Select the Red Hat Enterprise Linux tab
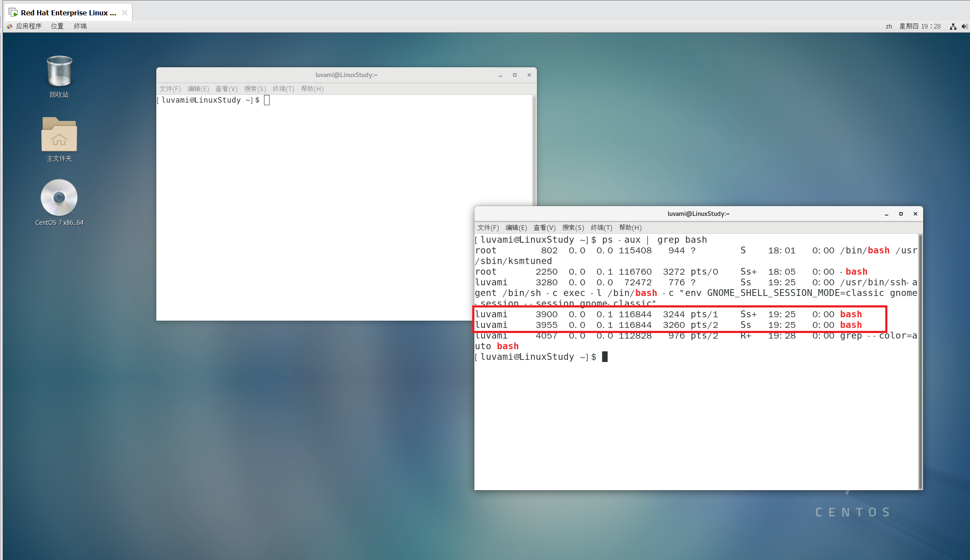 click(68, 12)
